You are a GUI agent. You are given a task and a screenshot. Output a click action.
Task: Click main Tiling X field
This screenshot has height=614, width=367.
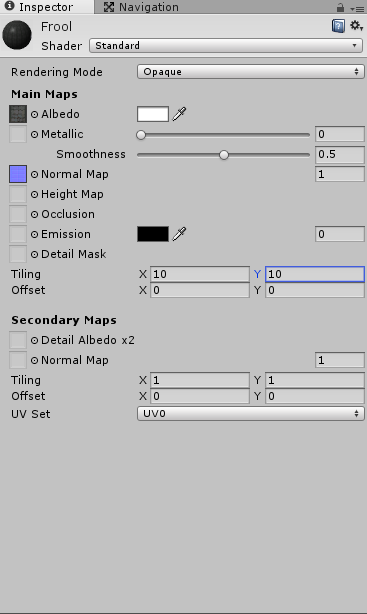pos(200,274)
